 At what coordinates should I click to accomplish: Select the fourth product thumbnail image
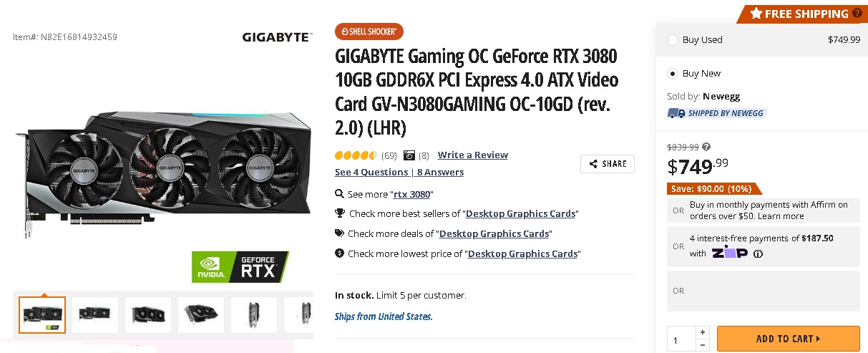click(x=201, y=315)
